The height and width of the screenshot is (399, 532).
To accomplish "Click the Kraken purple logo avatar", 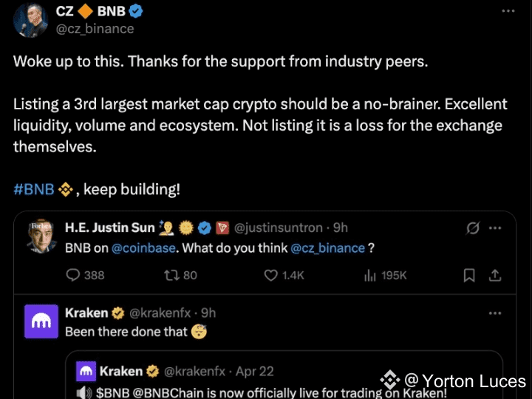I will [x=41, y=321].
